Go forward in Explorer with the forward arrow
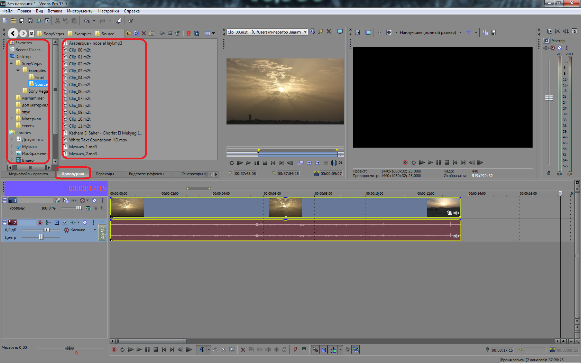Screen dimensions: 581x363 [23, 33]
